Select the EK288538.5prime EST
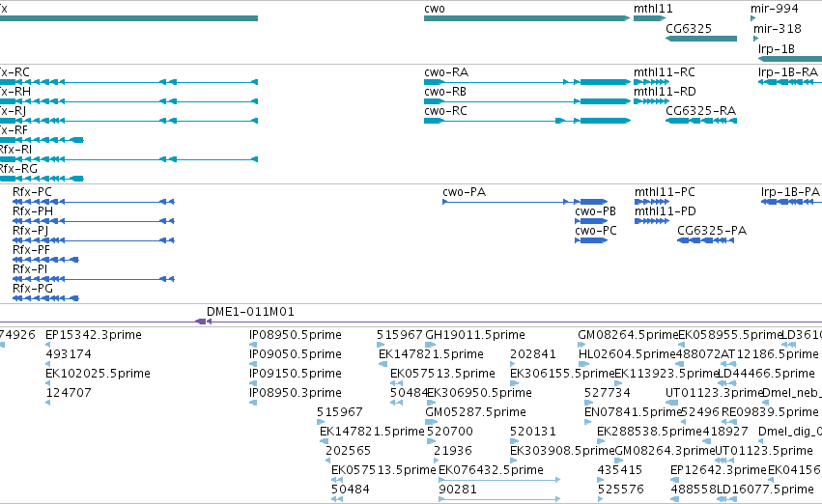The width and height of the screenshot is (822, 504). click(649, 432)
